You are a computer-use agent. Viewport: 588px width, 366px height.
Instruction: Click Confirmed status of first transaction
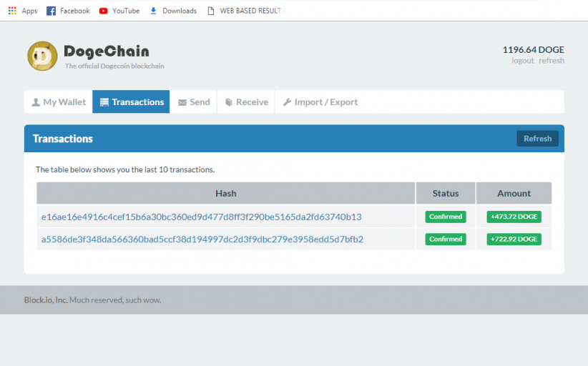[x=445, y=217]
